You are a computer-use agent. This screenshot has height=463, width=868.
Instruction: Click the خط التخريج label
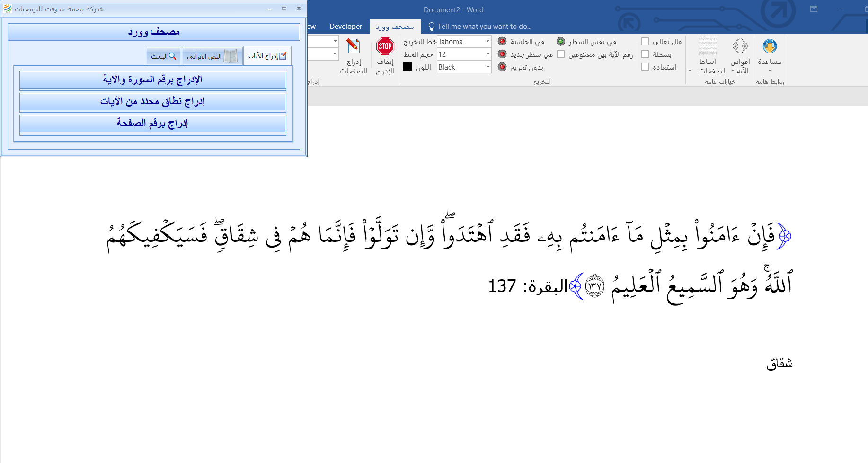(x=420, y=42)
